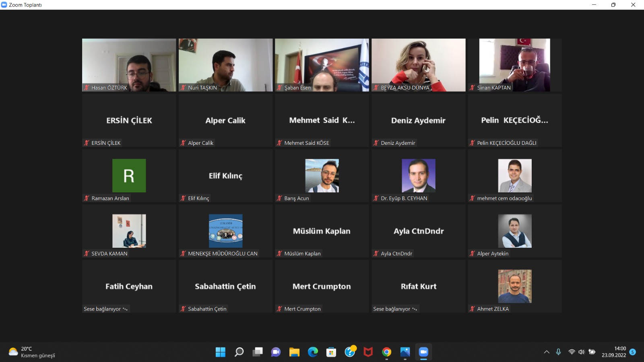Screen dimensions: 644x362
Task: Click the Zoom app icon in the taskbar
Action: tap(423, 352)
